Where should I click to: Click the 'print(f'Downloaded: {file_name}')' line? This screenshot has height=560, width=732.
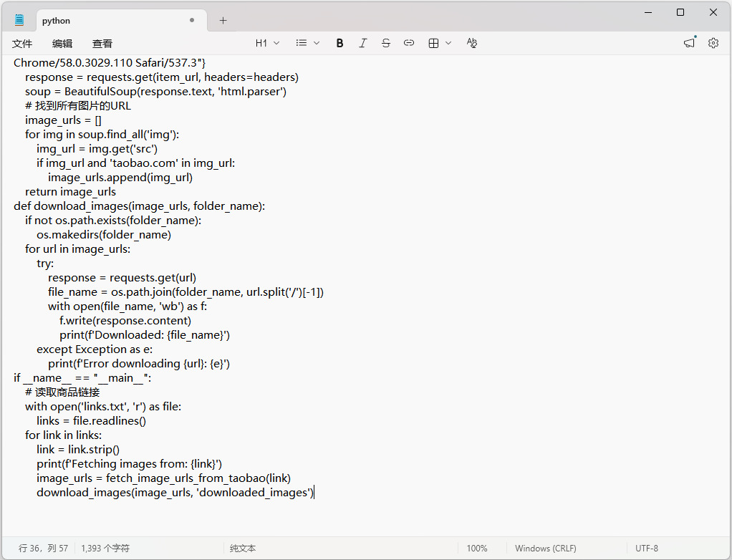click(145, 335)
